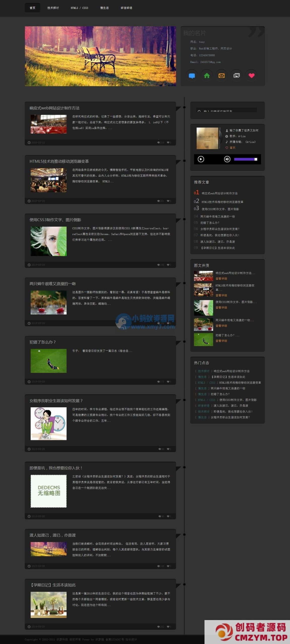Image resolution: width=290 pixels, height=644 pixels.
Task: Open the HTML5 / CSS3 navigation item
Action: [x=80, y=8]
